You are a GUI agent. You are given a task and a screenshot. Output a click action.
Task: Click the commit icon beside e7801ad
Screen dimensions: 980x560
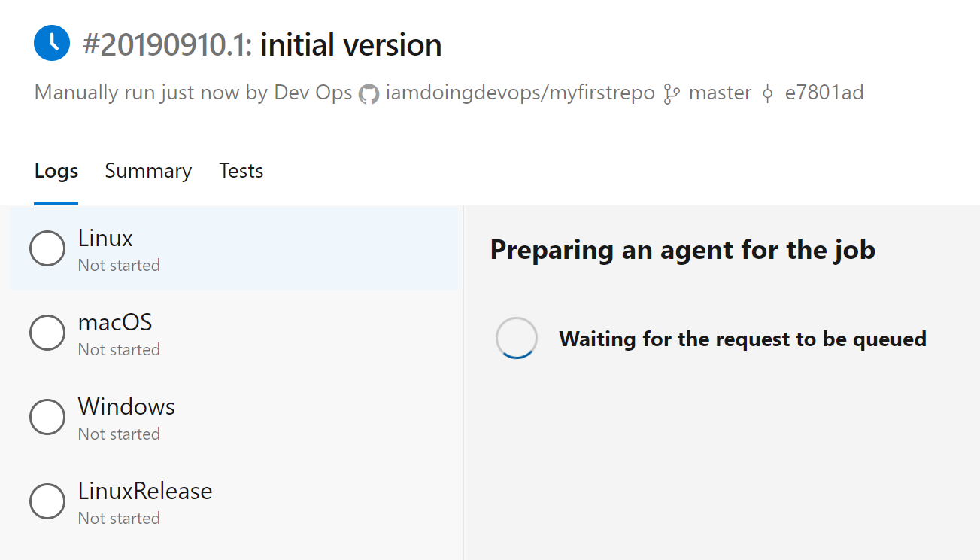pos(768,94)
